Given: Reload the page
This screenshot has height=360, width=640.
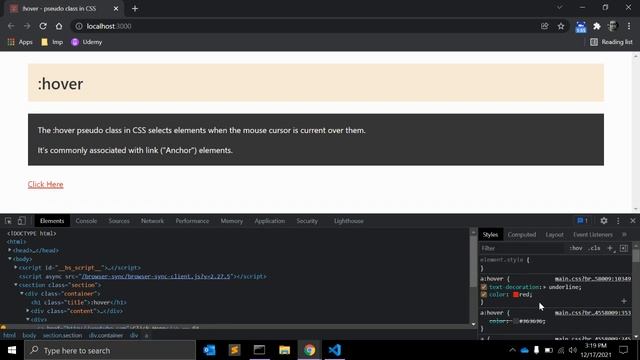Looking at the screenshot, I should click(43, 26).
